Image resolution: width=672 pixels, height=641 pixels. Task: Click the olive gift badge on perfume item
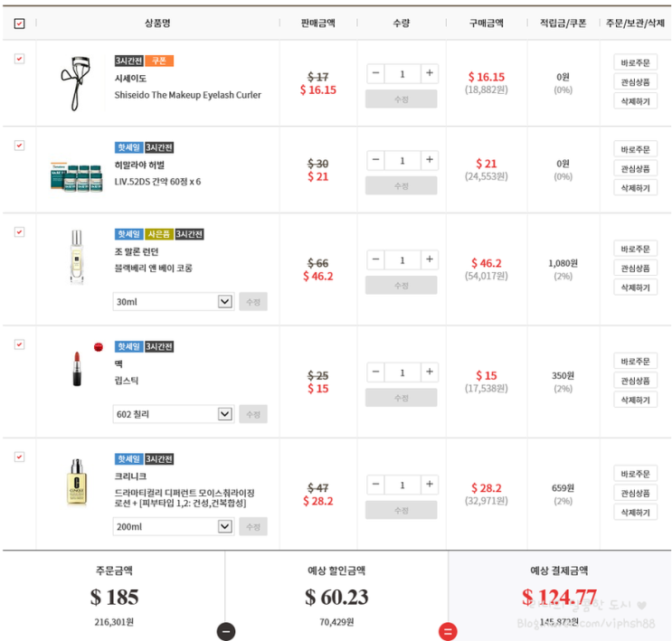pyautogui.click(x=159, y=234)
